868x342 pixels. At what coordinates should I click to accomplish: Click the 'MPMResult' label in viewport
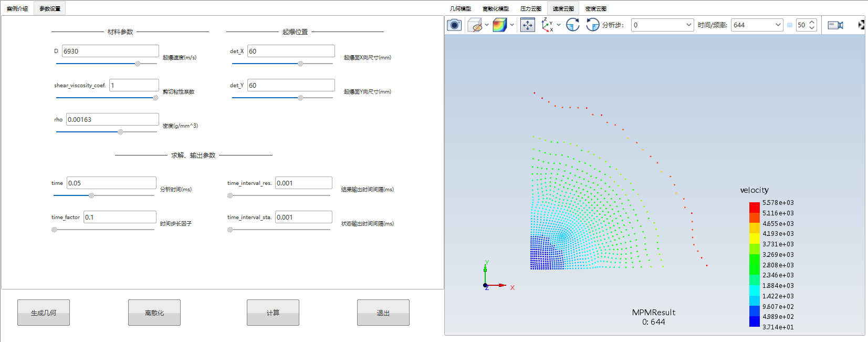click(x=654, y=313)
